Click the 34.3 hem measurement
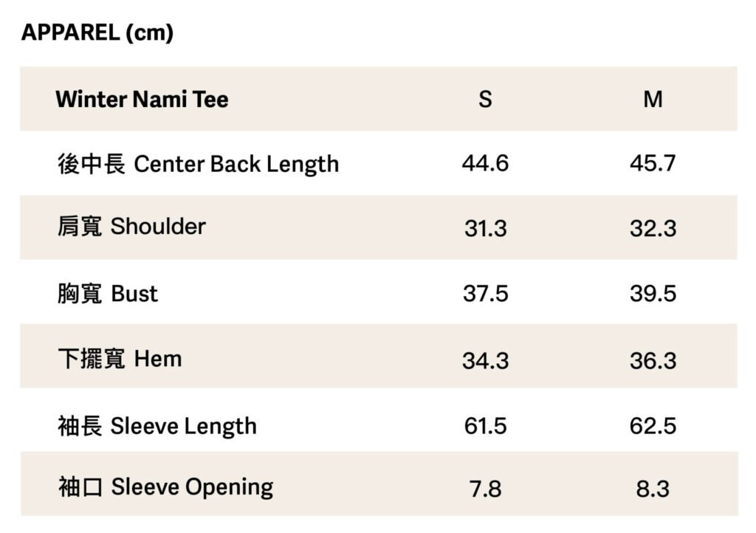 [x=485, y=361]
